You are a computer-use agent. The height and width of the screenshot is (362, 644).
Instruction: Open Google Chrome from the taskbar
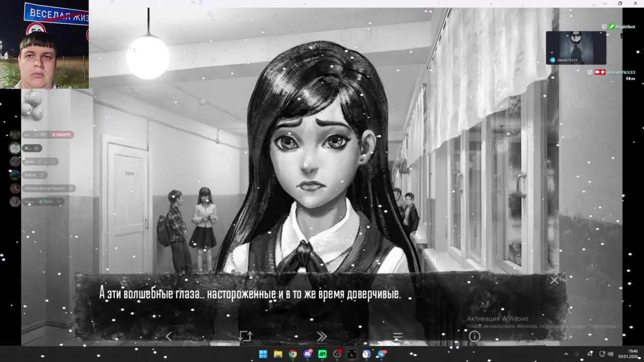click(293, 354)
